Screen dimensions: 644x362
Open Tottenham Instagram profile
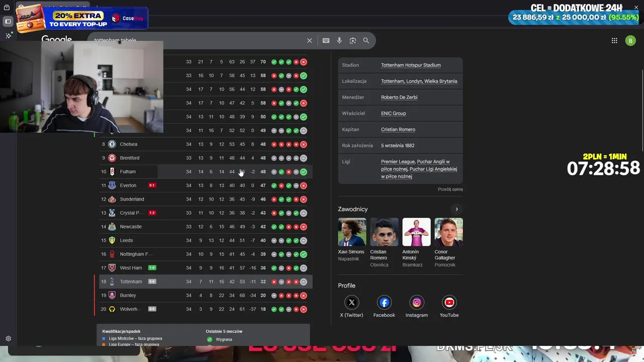coord(417,302)
